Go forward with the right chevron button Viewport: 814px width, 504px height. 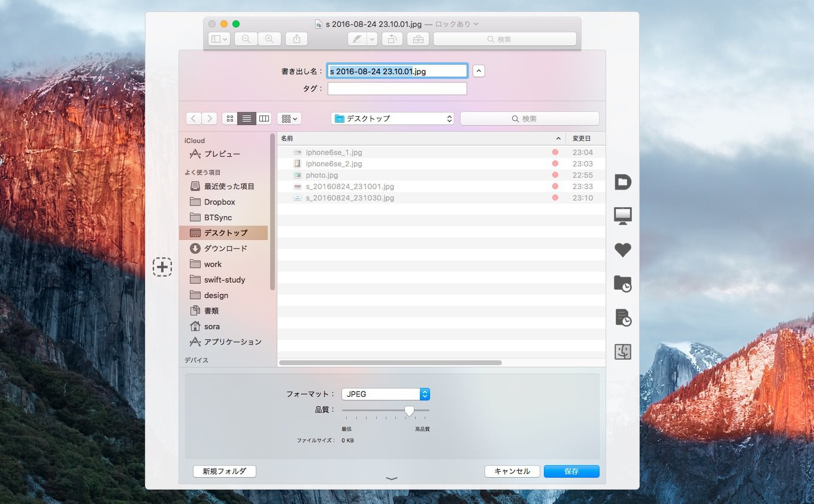[x=209, y=119]
